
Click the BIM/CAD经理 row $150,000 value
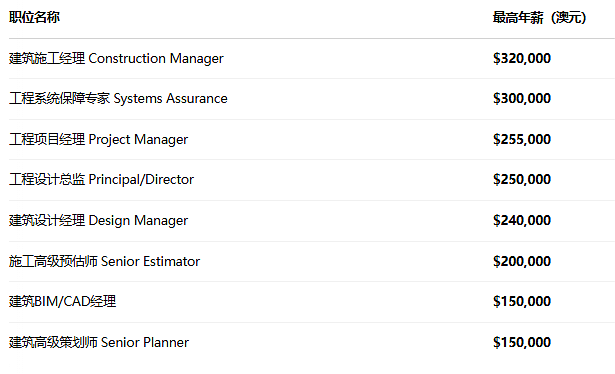[x=522, y=301]
